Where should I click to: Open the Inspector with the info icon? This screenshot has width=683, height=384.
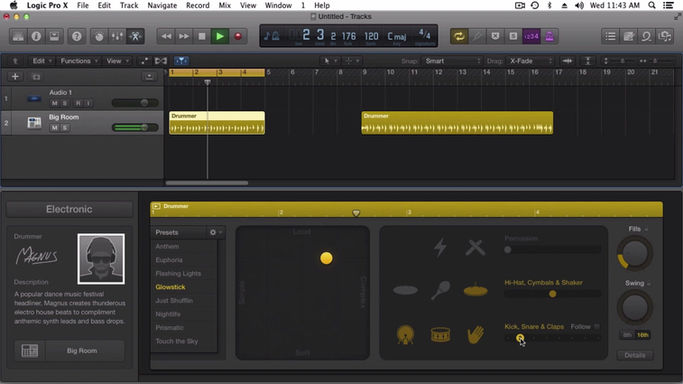[36, 36]
